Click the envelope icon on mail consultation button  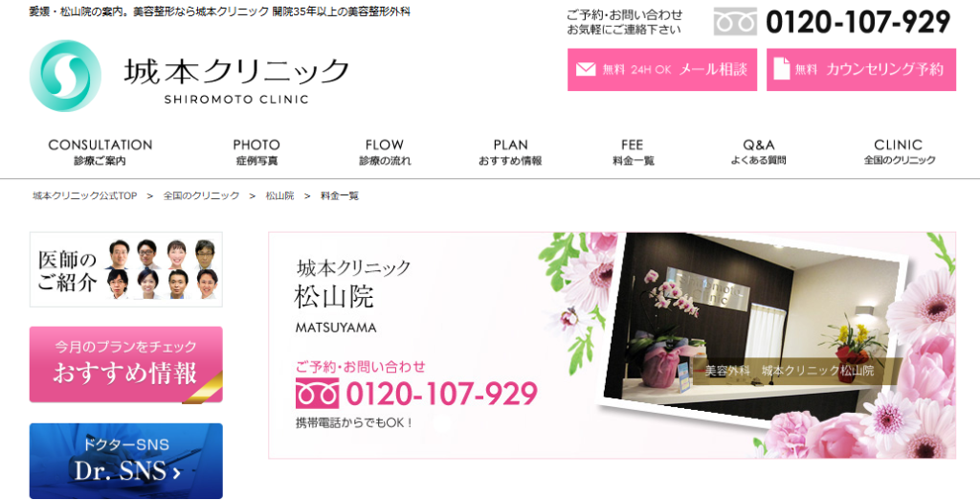click(x=586, y=69)
